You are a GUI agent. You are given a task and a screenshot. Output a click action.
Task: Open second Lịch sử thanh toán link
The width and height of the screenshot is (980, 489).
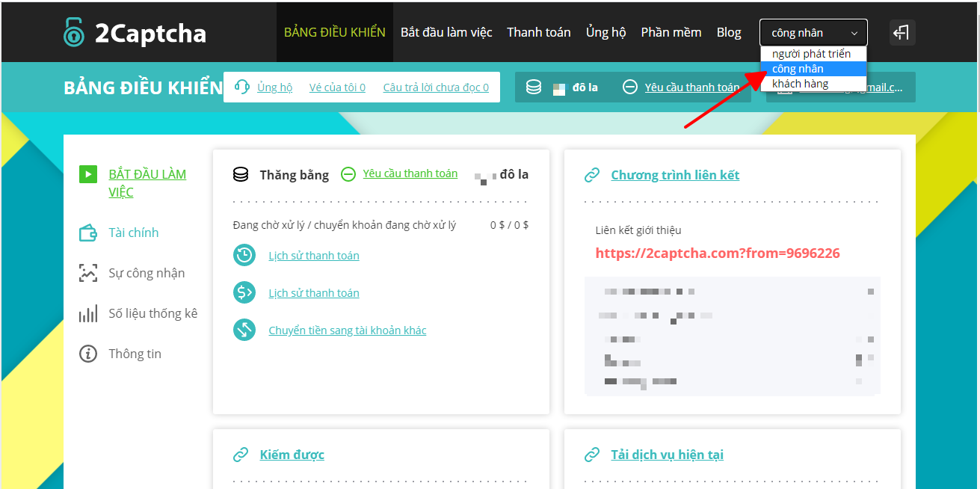(x=314, y=293)
